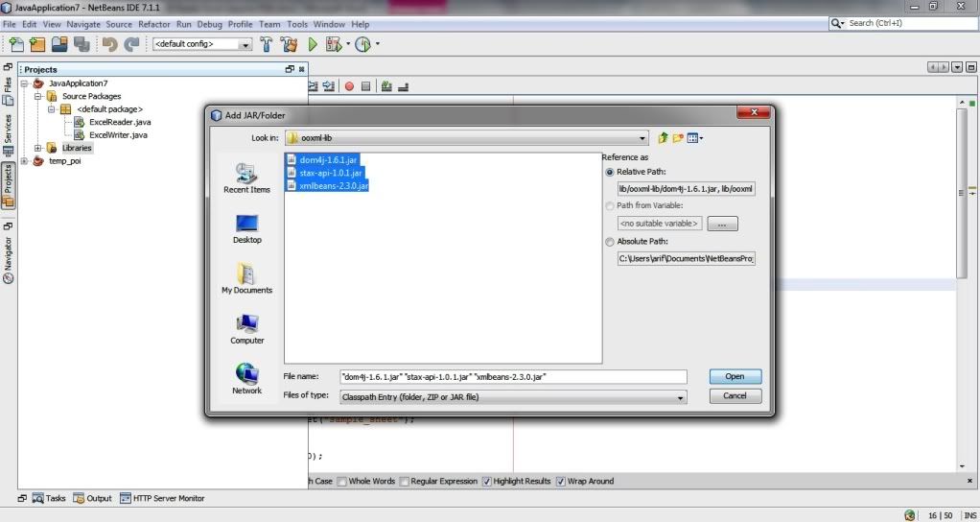The image size is (980, 522).
Task: Open the Output window button
Action: tap(92, 498)
